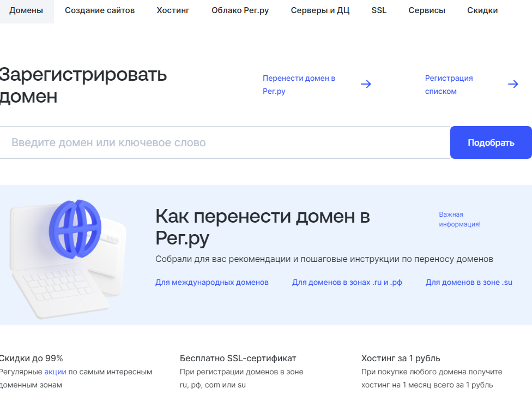Open the Домены menu tab
Image resolution: width=532 pixels, height=394 pixels.
click(x=26, y=10)
